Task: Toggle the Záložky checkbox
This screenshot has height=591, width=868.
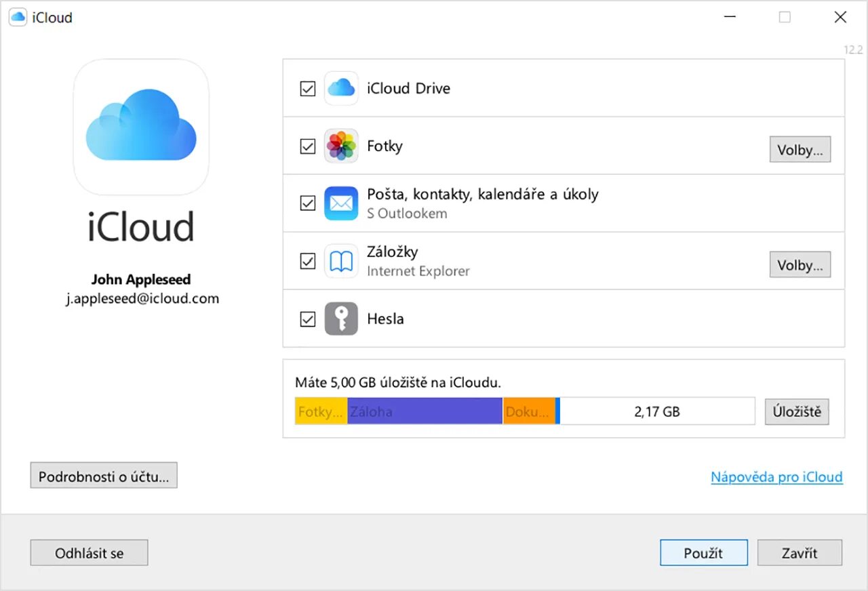Action: pyautogui.click(x=308, y=262)
